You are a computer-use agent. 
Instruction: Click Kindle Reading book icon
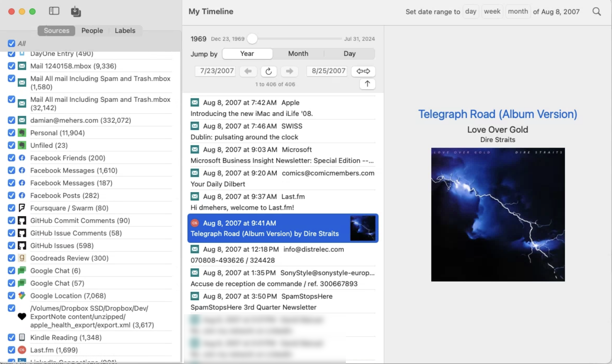click(22, 337)
